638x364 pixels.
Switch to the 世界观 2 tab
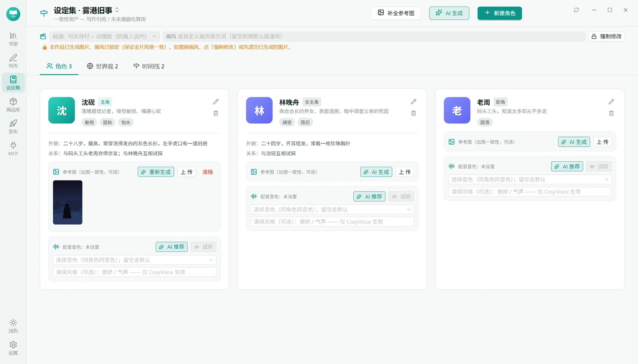tap(102, 66)
